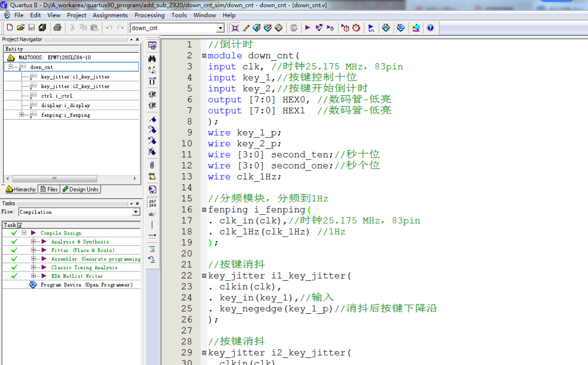Expand the fenping:i_fenping tree node
Screen dimensions: 588x365
[x=22, y=115]
